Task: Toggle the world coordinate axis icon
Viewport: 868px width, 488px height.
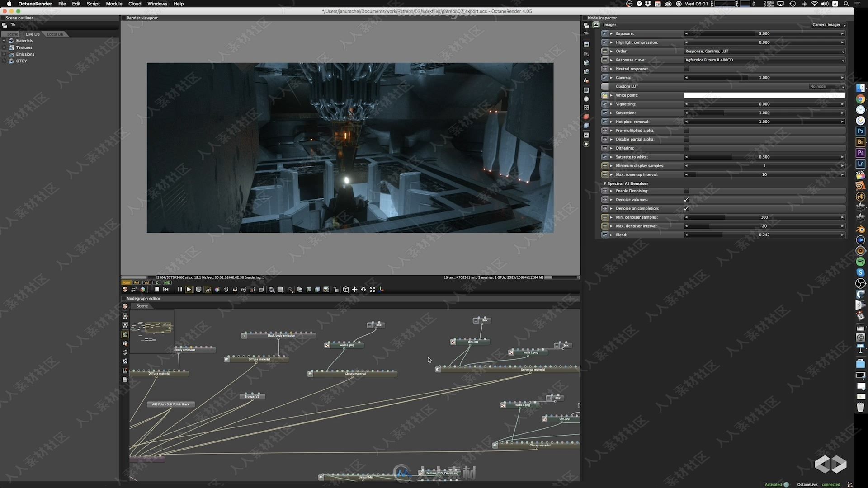Action: (382, 290)
